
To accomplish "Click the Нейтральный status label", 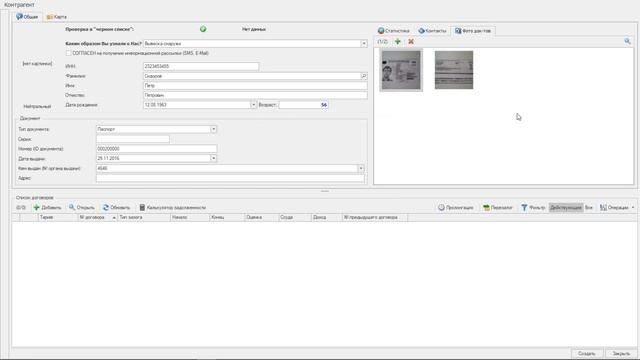I will pyautogui.click(x=37, y=107).
